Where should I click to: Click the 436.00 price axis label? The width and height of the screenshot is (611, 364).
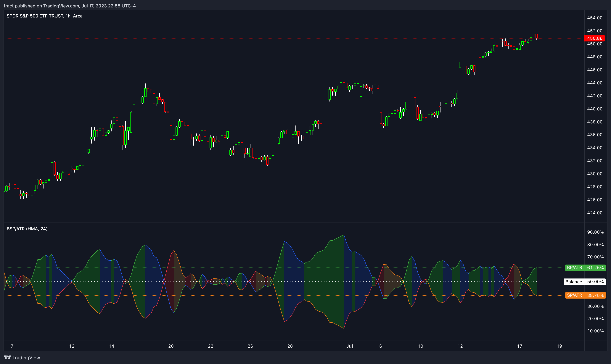tap(595, 135)
